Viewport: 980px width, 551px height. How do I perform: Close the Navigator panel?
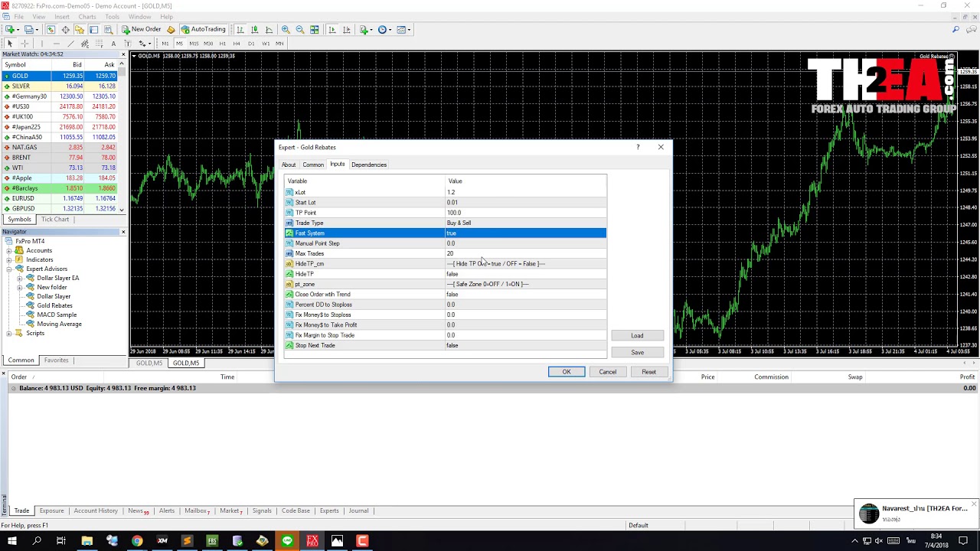(122, 232)
